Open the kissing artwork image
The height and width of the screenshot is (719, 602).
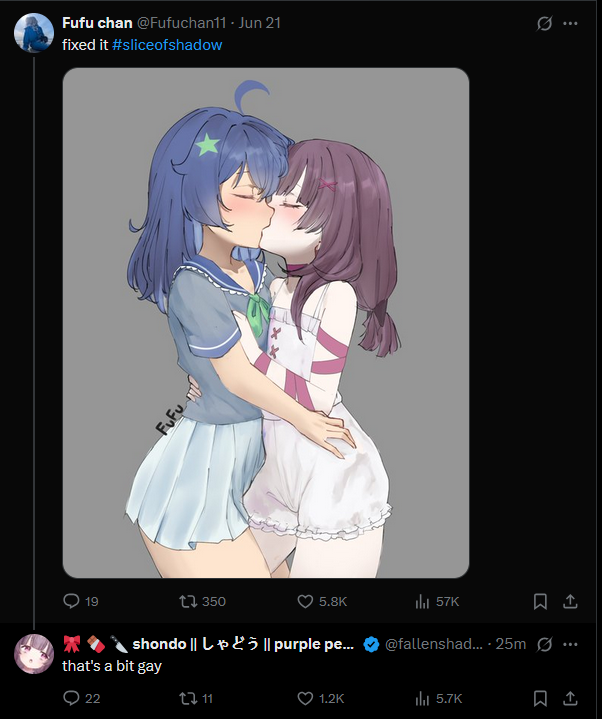pos(266,323)
